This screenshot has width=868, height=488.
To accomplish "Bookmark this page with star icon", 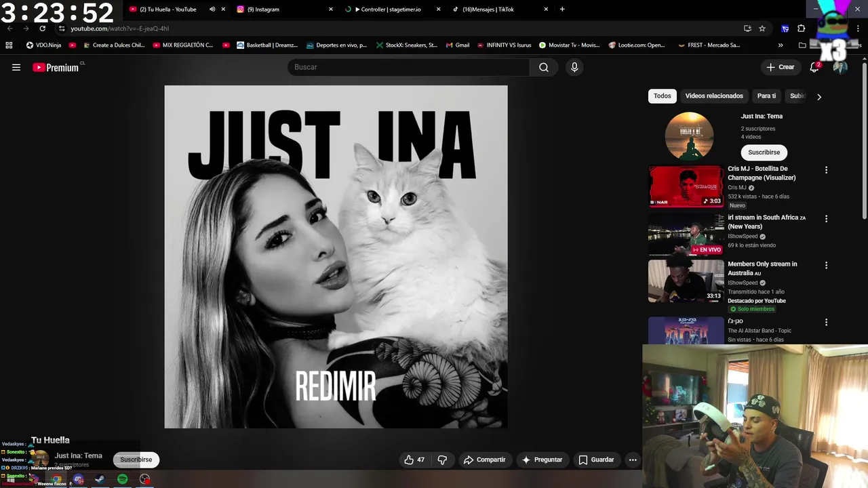I will 762,28.
